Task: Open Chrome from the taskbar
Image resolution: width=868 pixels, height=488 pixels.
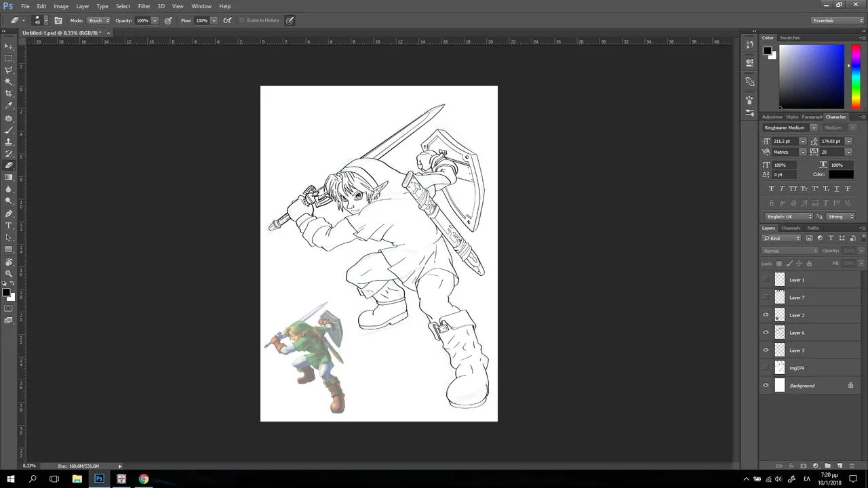Action: 144,479
